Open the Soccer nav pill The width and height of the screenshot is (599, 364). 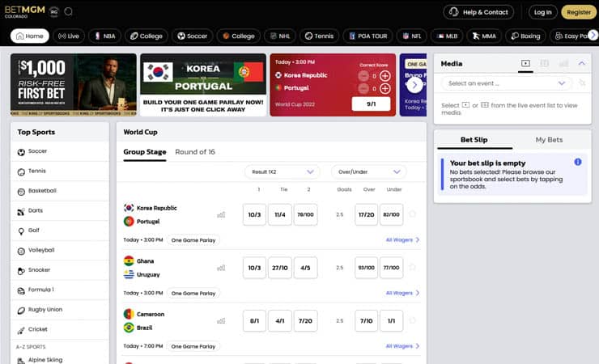pyautogui.click(x=192, y=36)
